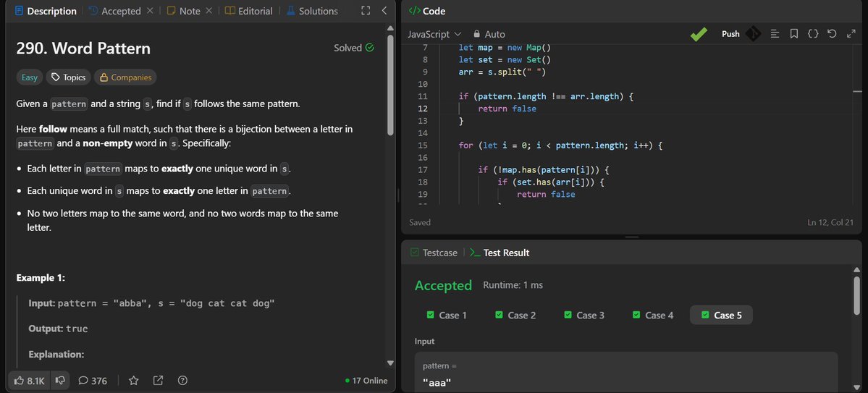Click 'let map = new Map()' on line 7
This screenshot has height=393, width=868.
click(x=505, y=48)
